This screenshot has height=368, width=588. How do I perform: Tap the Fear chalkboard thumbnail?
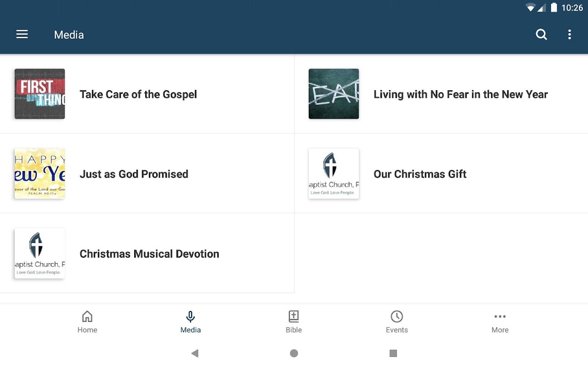pos(334,94)
